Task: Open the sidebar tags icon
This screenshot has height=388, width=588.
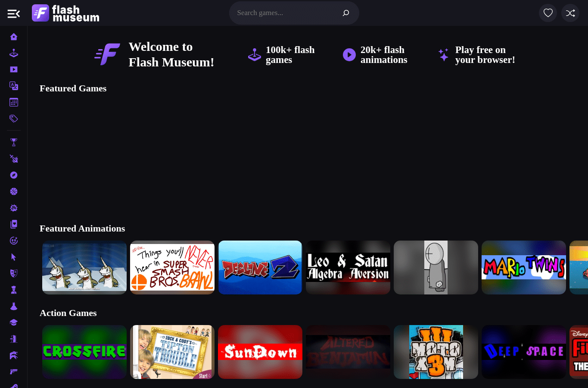Action: click(x=14, y=119)
